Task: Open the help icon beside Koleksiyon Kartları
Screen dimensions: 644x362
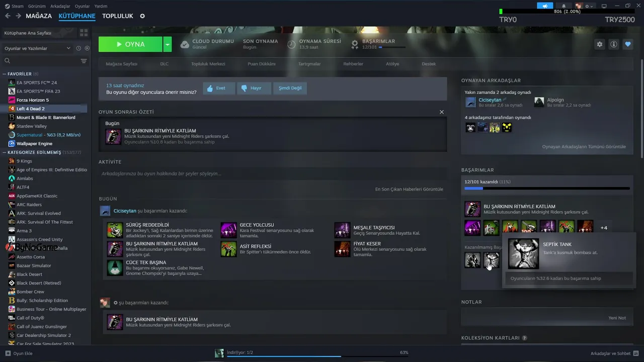Action: (x=524, y=338)
